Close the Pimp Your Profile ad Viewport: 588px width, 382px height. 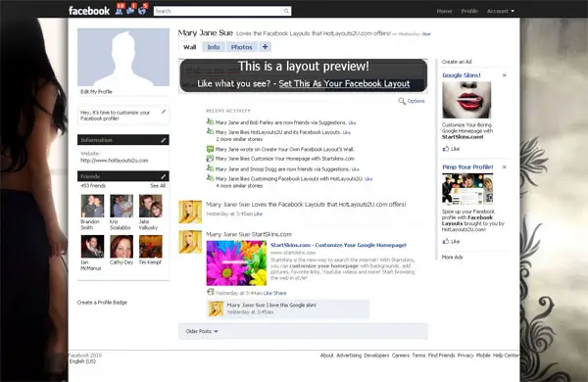[505, 167]
